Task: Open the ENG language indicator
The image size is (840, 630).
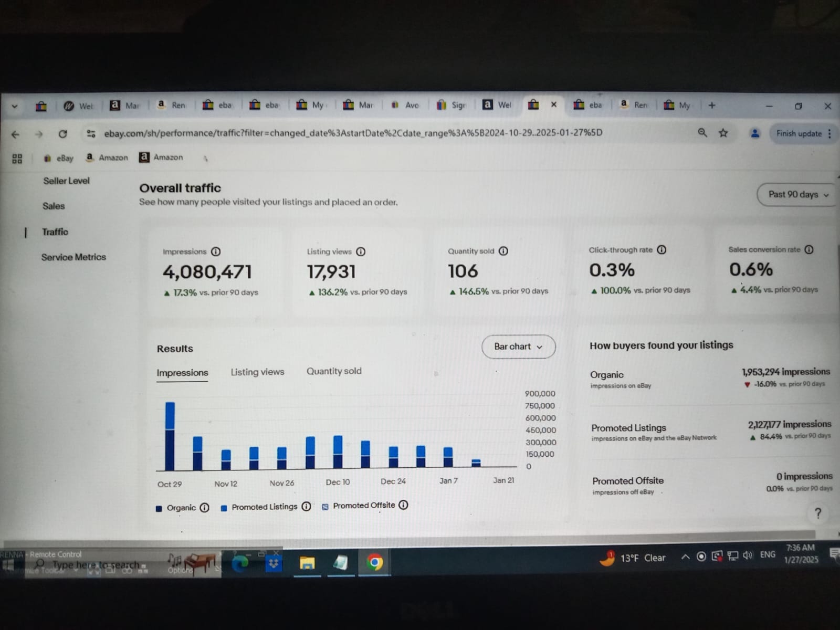Action: (768, 554)
